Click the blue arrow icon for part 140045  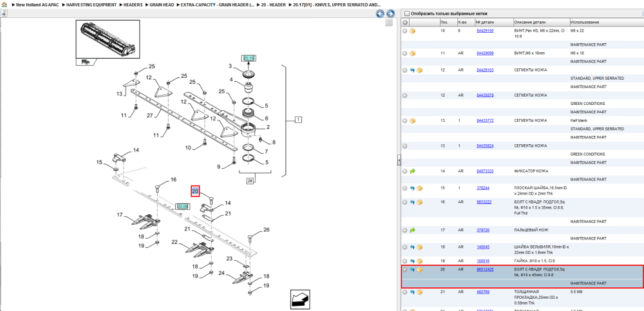tap(412, 247)
